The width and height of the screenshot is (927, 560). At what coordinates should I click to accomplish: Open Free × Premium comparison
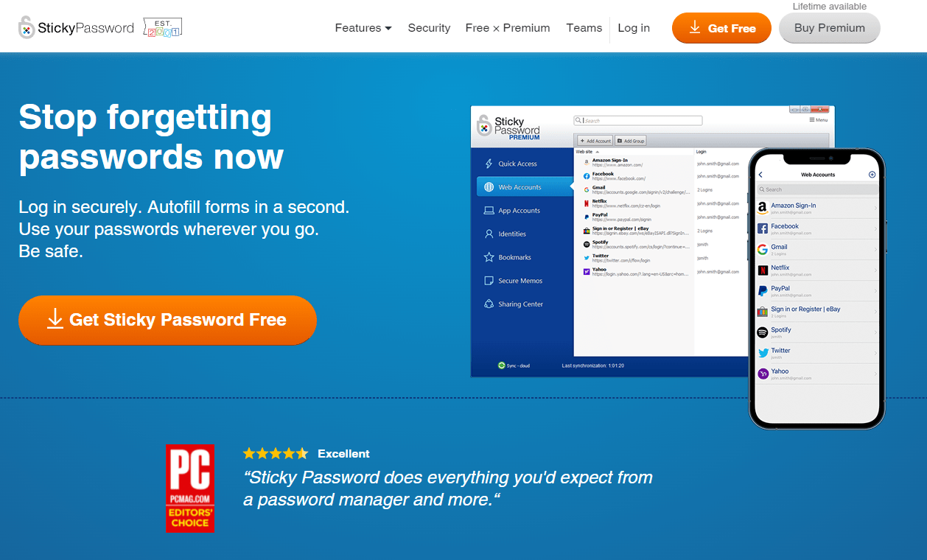pyautogui.click(x=508, y=28)
